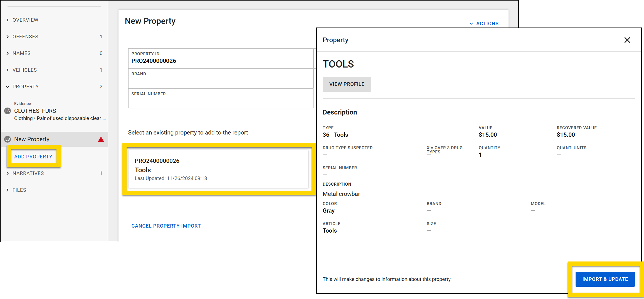Open the ACTIONS dropdown
Image resolution: width=644 pixels, height=299 pixels.
coord(484,23)
